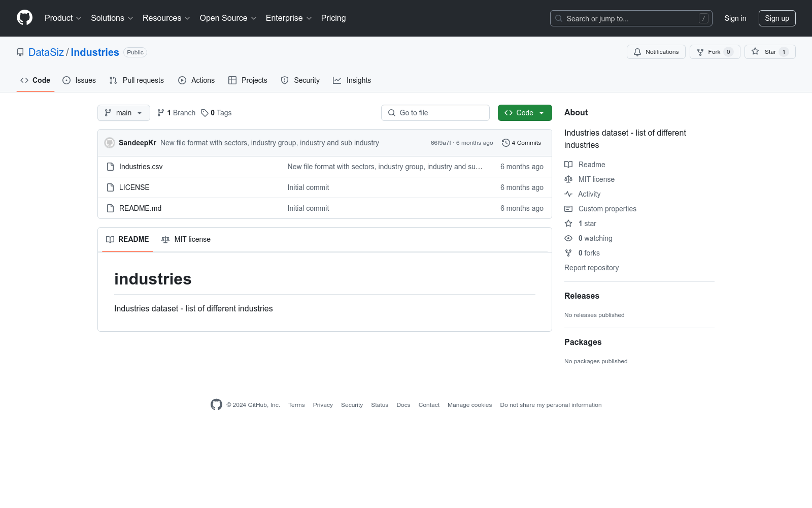
Task: Click the repository icon beside DataSiz
Action: [x=20, y=52]
